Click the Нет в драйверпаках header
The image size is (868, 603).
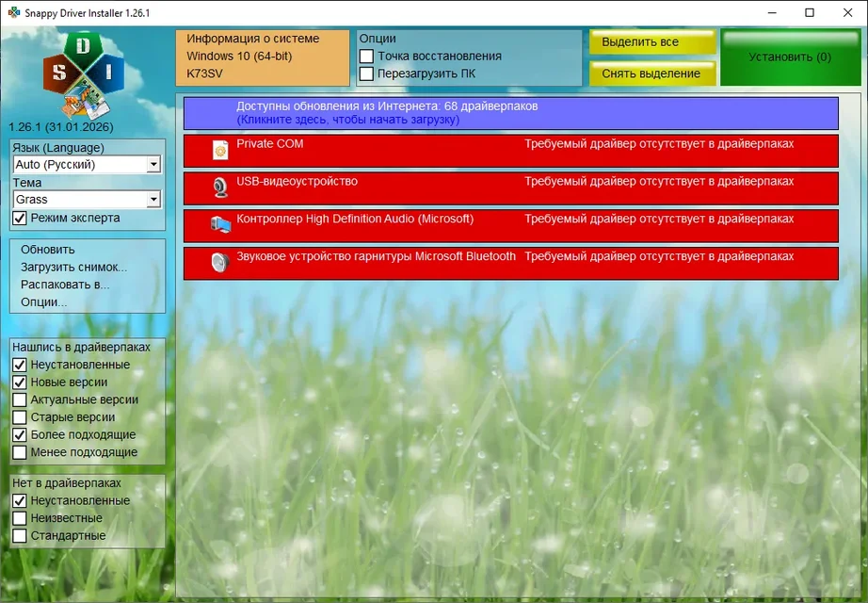[x=67, y=482]
